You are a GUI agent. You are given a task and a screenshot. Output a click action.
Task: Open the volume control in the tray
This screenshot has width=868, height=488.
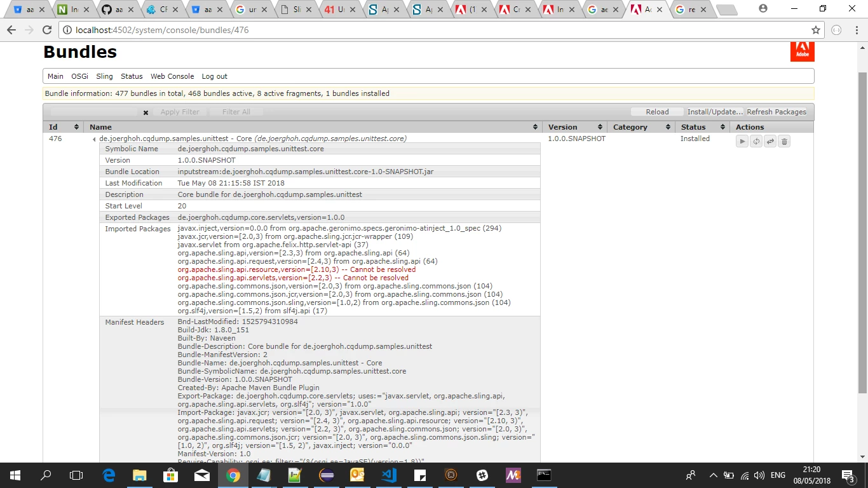(759, 475)
